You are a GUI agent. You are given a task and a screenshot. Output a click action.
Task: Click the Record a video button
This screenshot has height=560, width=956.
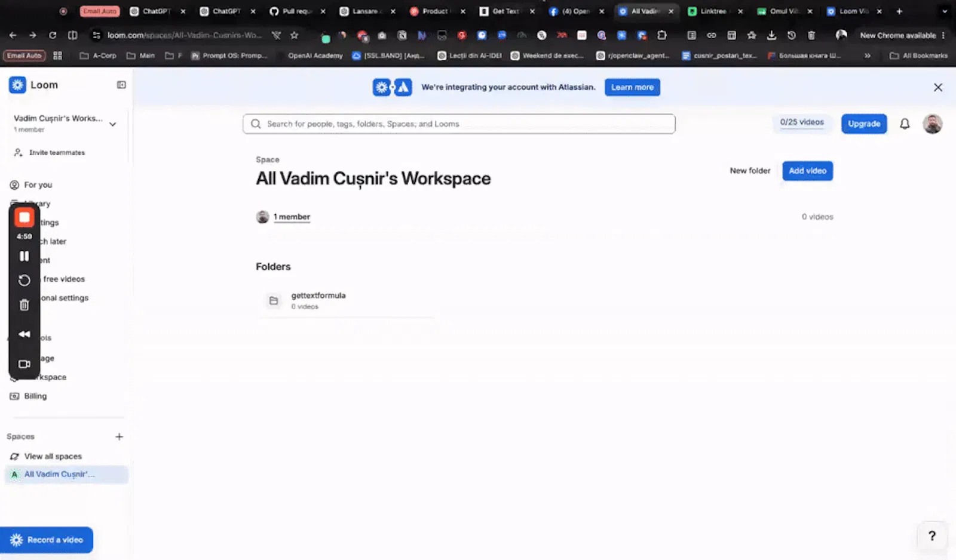click(47, 540)
